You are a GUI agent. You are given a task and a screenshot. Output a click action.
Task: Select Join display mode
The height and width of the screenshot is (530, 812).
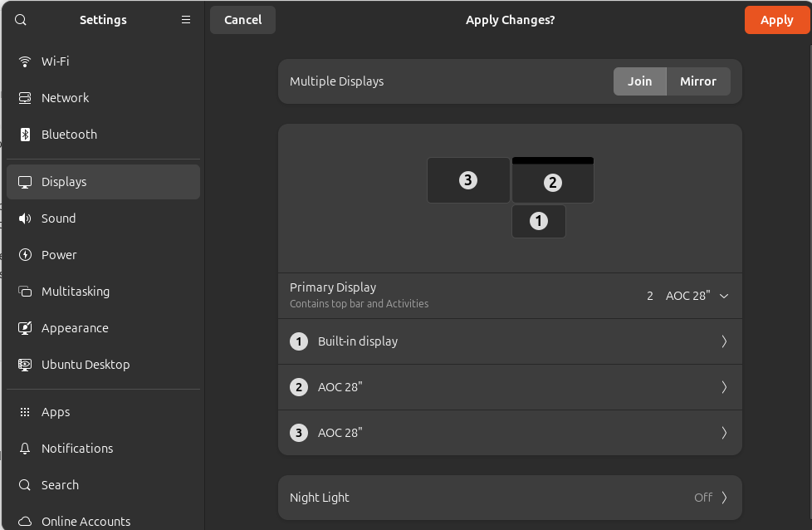click(x=639, y=81)
